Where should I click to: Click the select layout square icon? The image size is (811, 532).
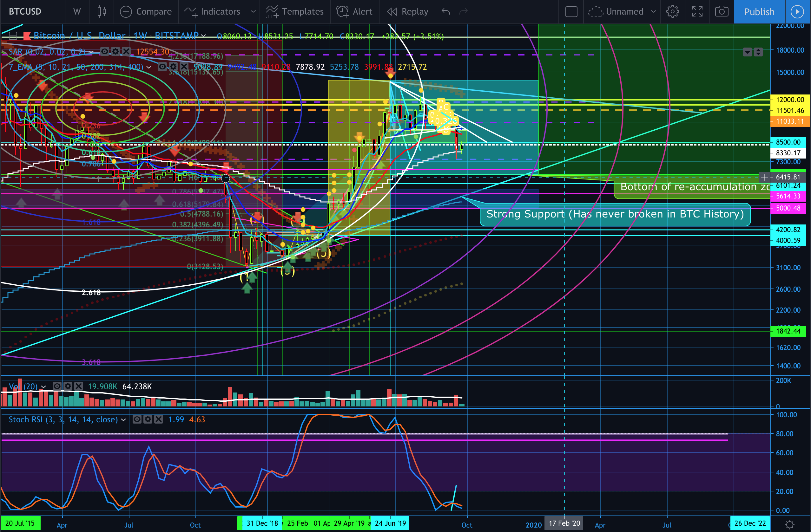(571, 12)
